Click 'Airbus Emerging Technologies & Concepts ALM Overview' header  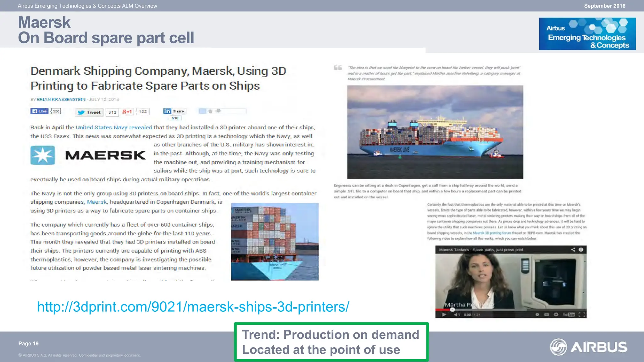[87, 6]
